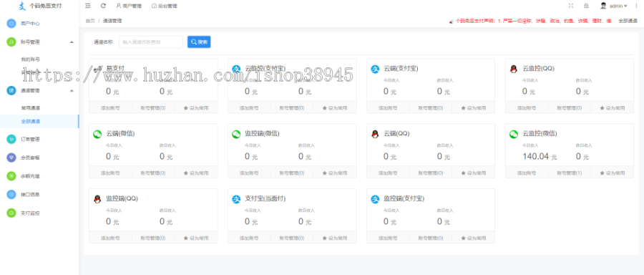Open 账号管理(0) on the 监控端(支付宝) card
This screenshot has height=275, width=644.
[431, 238]
